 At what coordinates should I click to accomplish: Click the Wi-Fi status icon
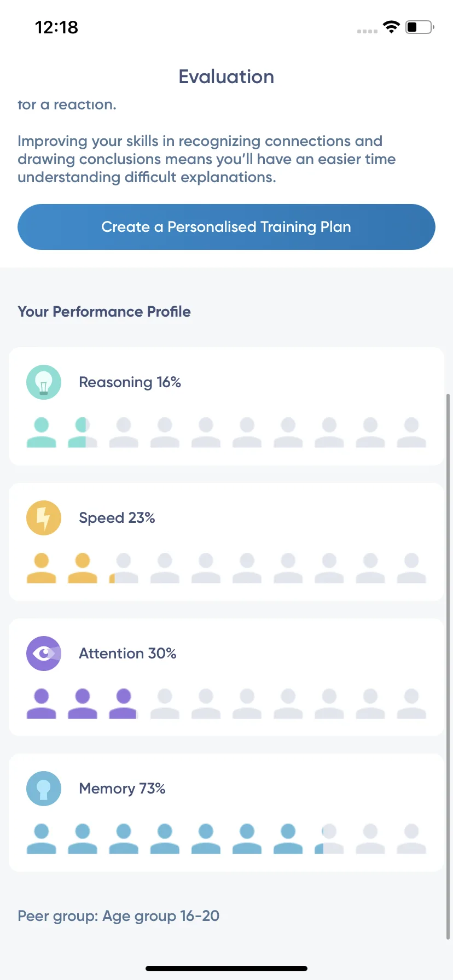pos(392,27)
